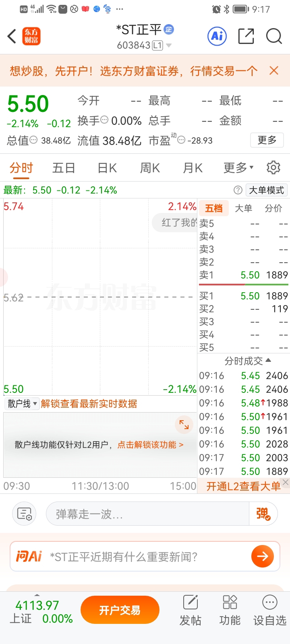290x644 pixels.
Task: Open the search magnifier icon
Action: pos(274,36)
